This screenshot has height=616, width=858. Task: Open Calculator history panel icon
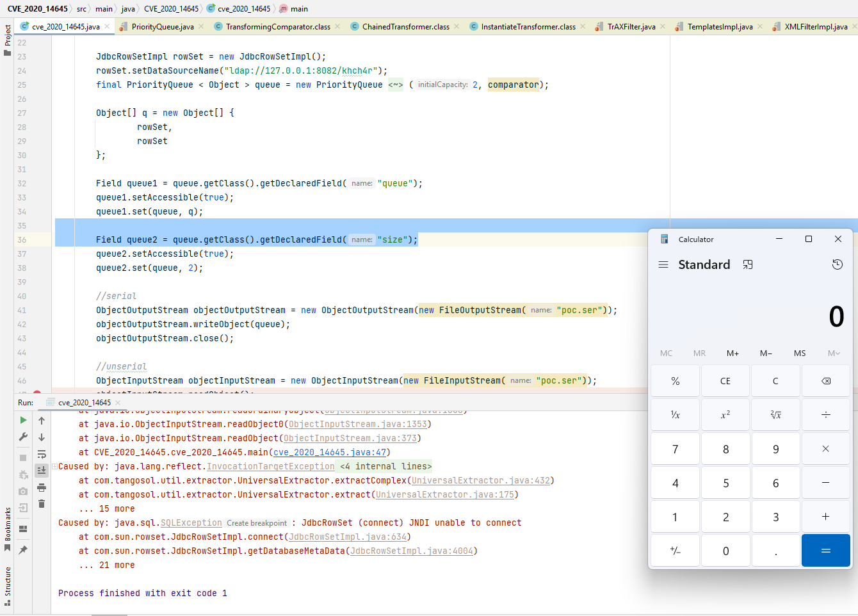click(x=837, y=264)
